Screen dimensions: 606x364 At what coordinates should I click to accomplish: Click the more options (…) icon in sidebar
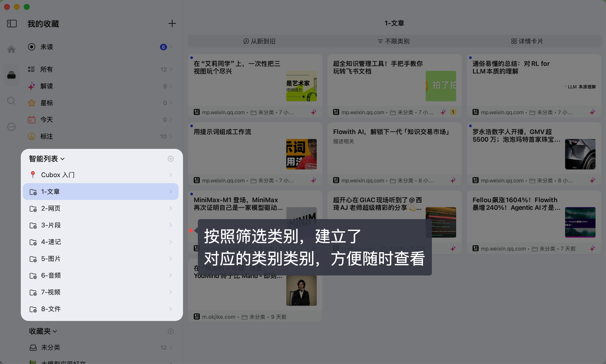pyautogui.click(x=11, y=127)
